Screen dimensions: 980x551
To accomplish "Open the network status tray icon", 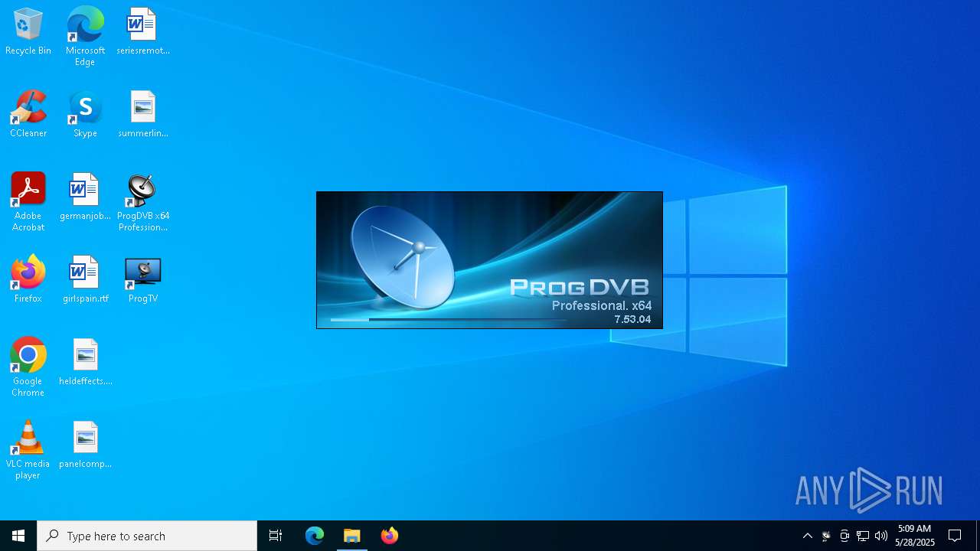I will pyautogui.click(x=863, y=536).
